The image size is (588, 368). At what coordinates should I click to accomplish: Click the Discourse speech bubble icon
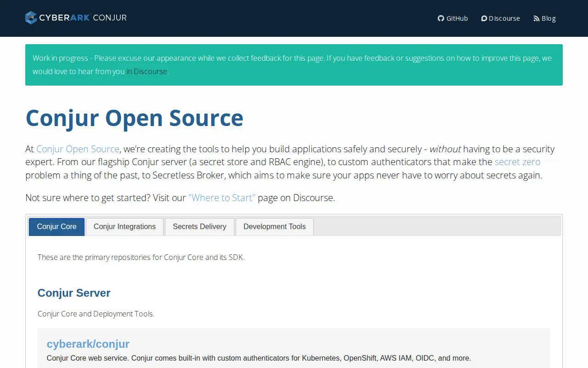[x=484, y=18]
